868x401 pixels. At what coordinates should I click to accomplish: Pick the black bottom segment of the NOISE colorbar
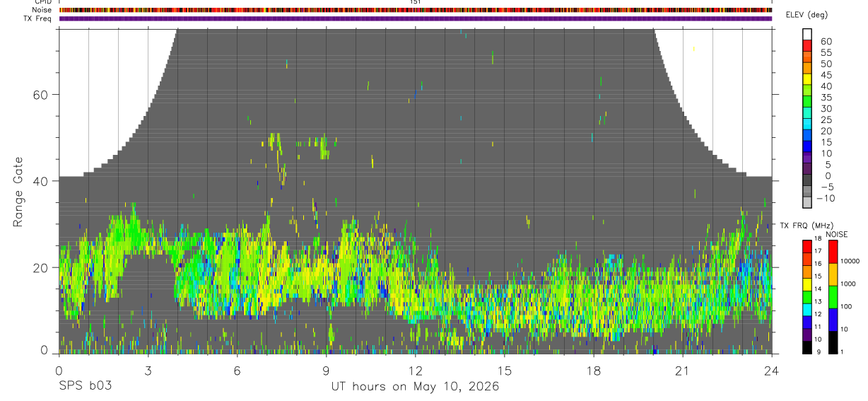(x=833, y=342)
